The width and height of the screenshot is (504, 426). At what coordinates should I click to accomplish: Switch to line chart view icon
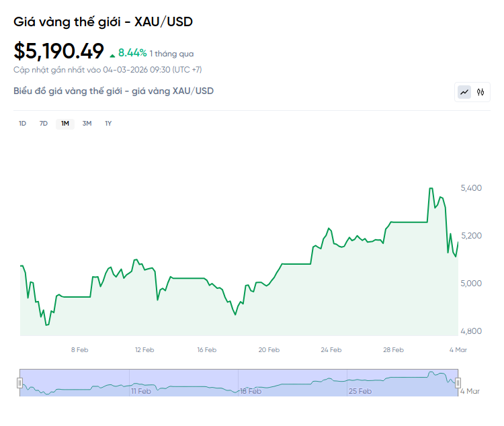(464, 92)
